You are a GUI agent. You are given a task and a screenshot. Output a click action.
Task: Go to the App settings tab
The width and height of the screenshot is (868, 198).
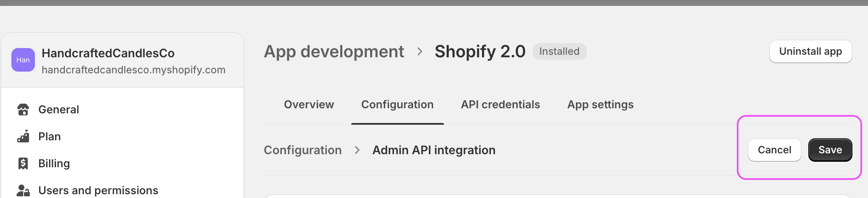(600, 104)
